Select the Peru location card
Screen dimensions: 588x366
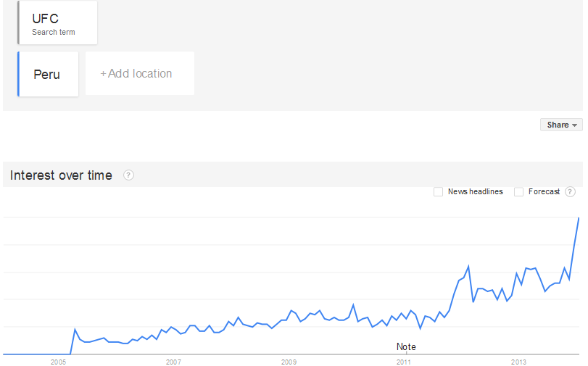pyautogui.click(x=48, y=74)
